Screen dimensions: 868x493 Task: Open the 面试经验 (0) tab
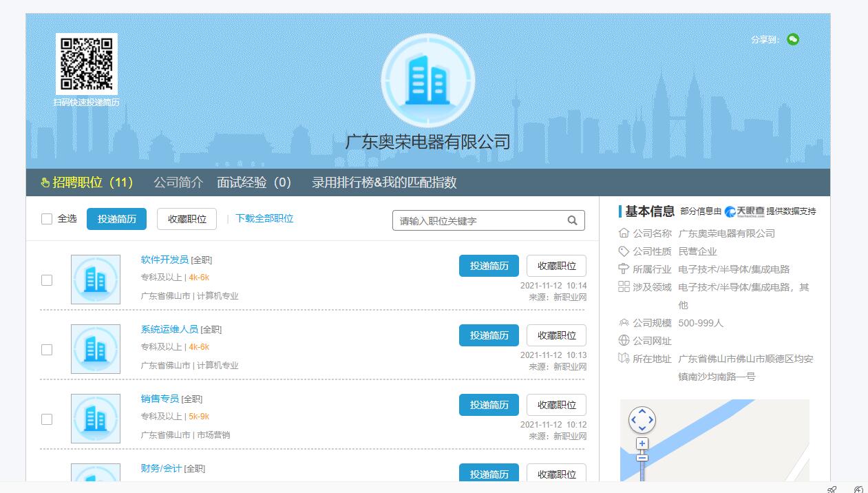tap(254, 182)
